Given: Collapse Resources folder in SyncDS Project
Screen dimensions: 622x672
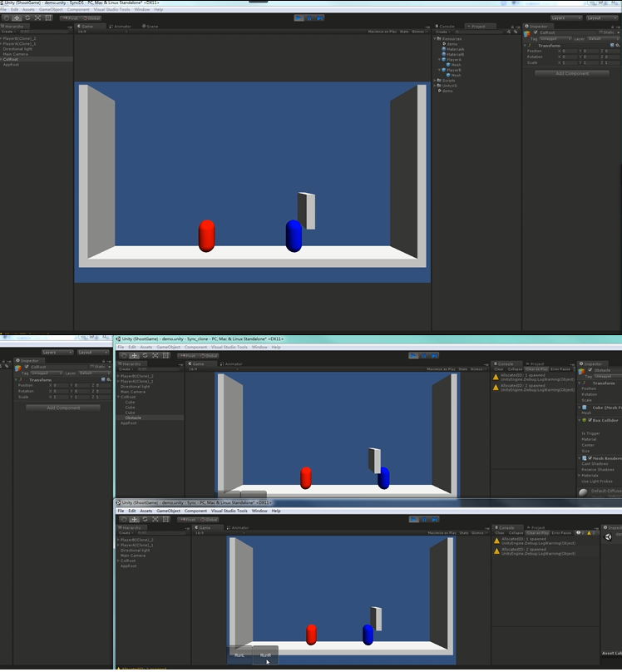Looking at the screenshot, I should point(434,39).
